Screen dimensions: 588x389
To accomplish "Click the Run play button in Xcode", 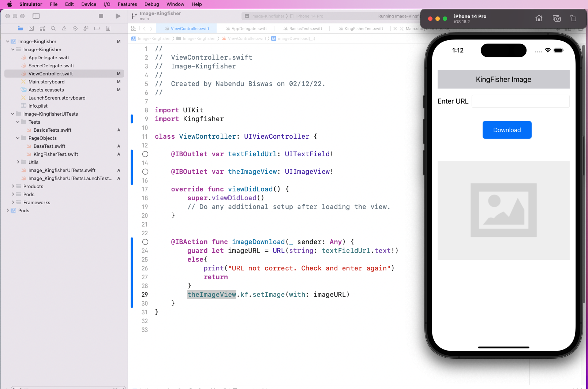I will 118,16.
